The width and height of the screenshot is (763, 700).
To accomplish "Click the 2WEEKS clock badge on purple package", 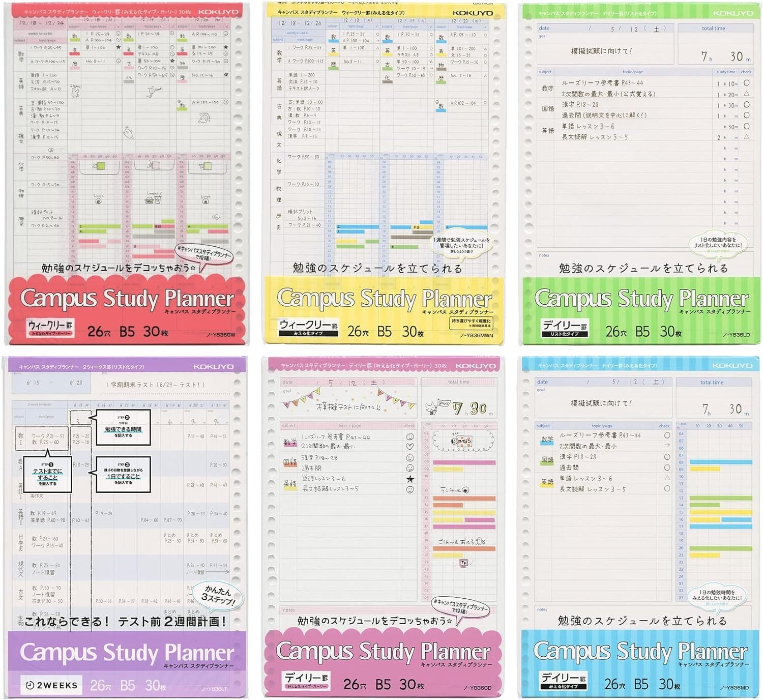I will click(51, 685).
